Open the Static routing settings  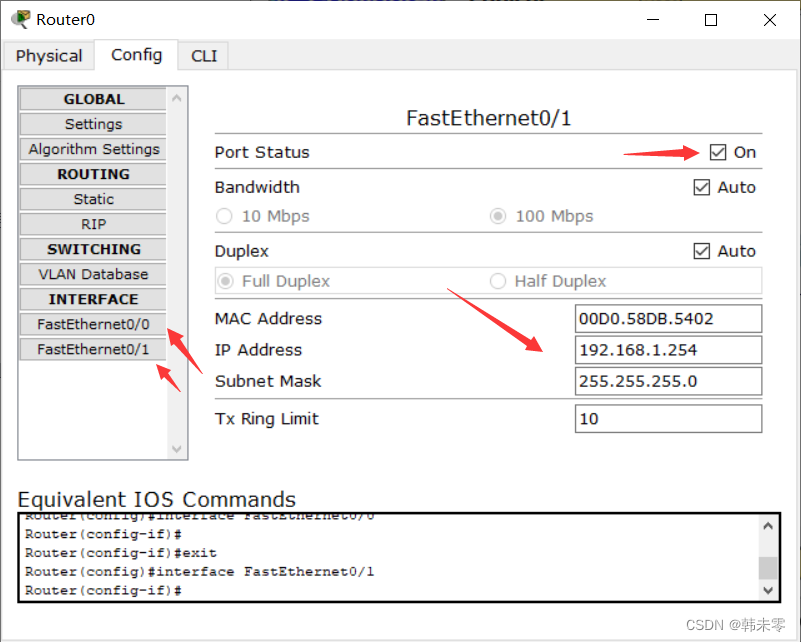point(92,198)
